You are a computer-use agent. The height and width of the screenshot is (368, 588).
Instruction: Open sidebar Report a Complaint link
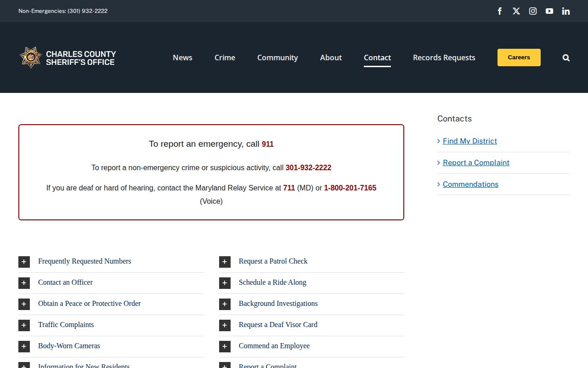click(476, 163)
